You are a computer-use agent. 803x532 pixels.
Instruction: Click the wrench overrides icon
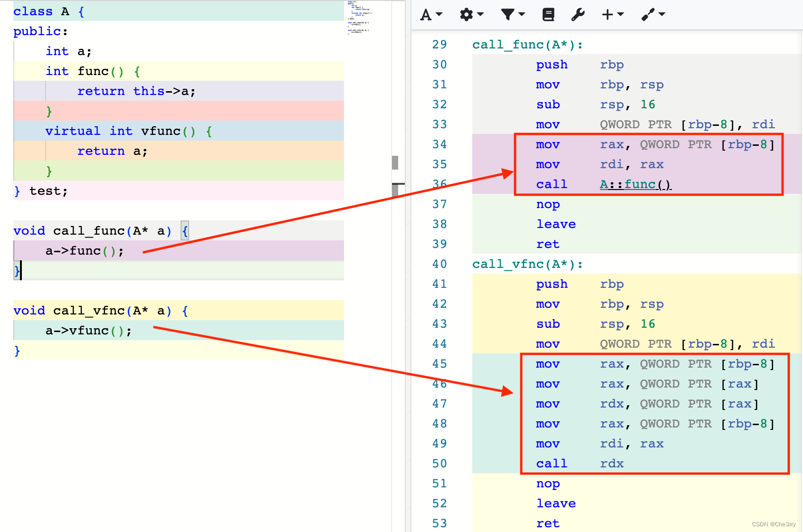578,15
